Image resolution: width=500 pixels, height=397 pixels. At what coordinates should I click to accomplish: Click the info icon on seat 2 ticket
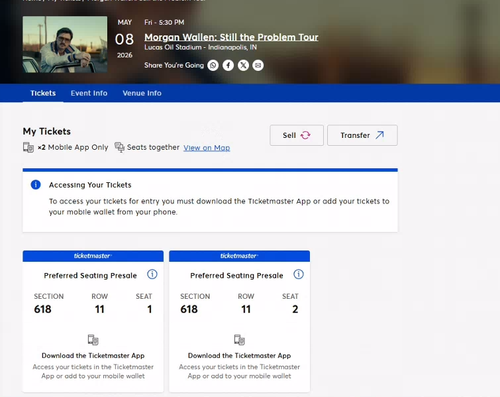point(299,274)
